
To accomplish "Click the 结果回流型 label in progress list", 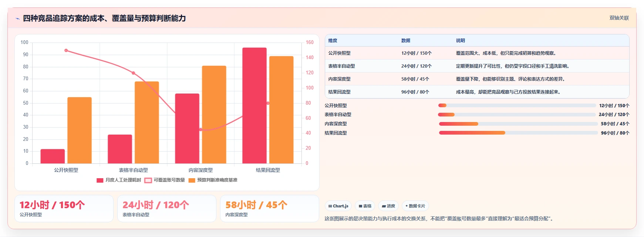I will pyautogui.click(x=336, y=133).
